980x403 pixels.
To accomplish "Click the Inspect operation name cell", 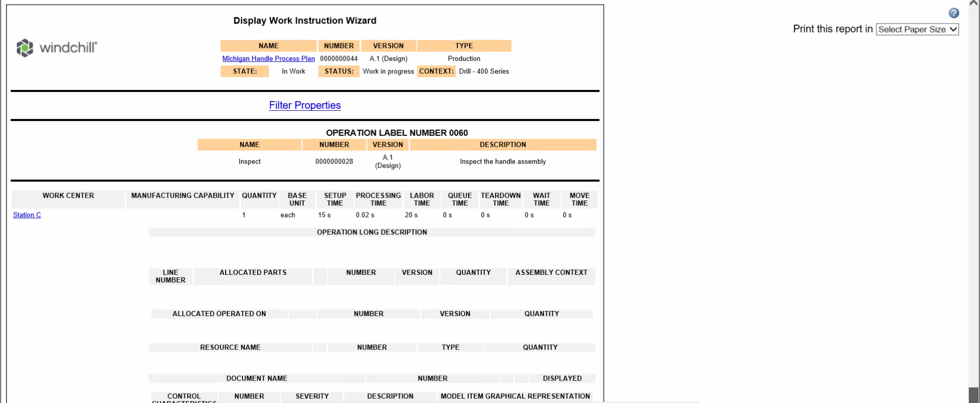I will click(250, 161).
